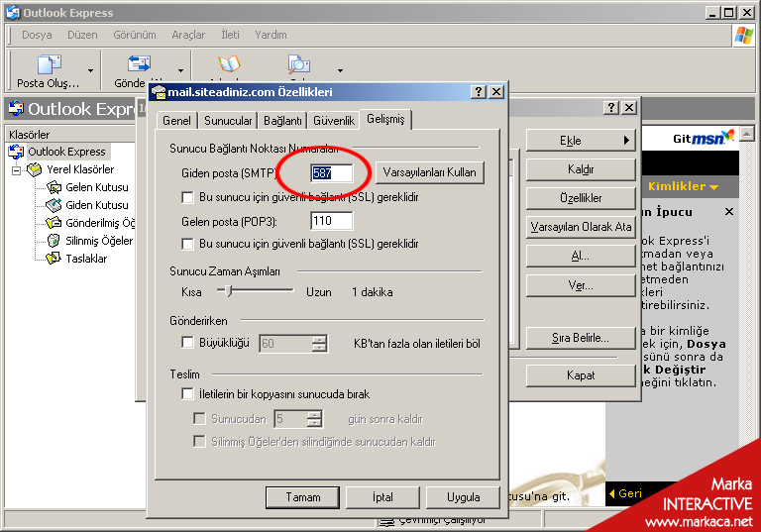761x532 pixels.
Task: Click the Taslaklar drafts icon
Action: click(x=54, y=259)
